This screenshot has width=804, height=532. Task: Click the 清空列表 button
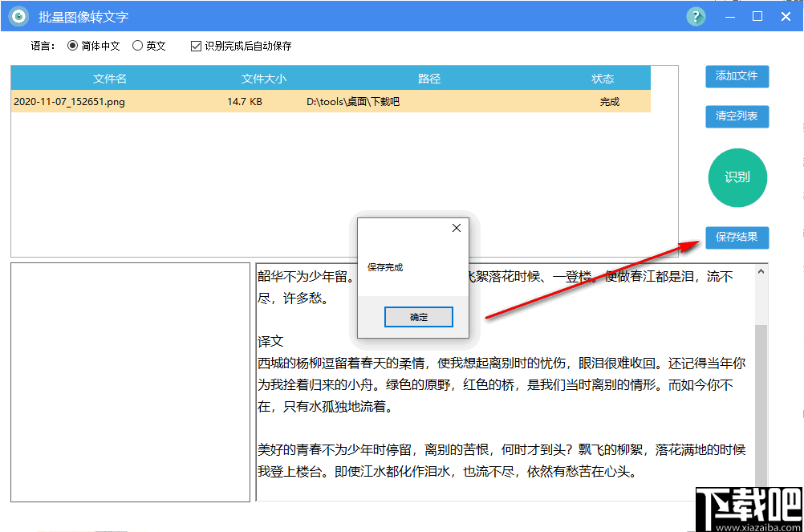click(737, 116)
